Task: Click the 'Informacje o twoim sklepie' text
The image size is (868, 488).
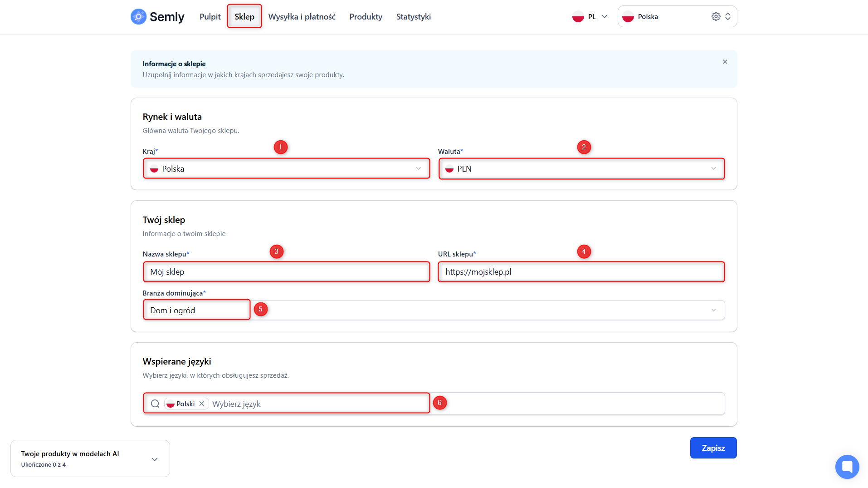Action: click(x=184, y=234)
